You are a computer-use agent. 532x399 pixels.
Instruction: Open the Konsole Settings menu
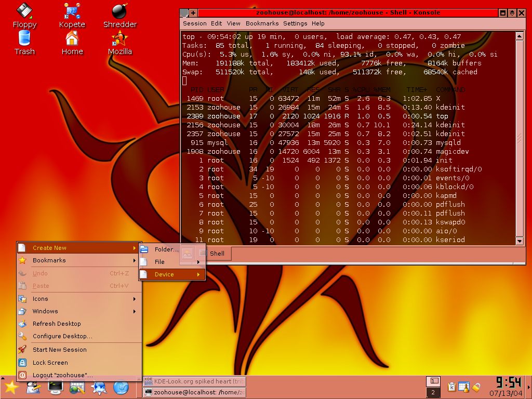(295, 23)
